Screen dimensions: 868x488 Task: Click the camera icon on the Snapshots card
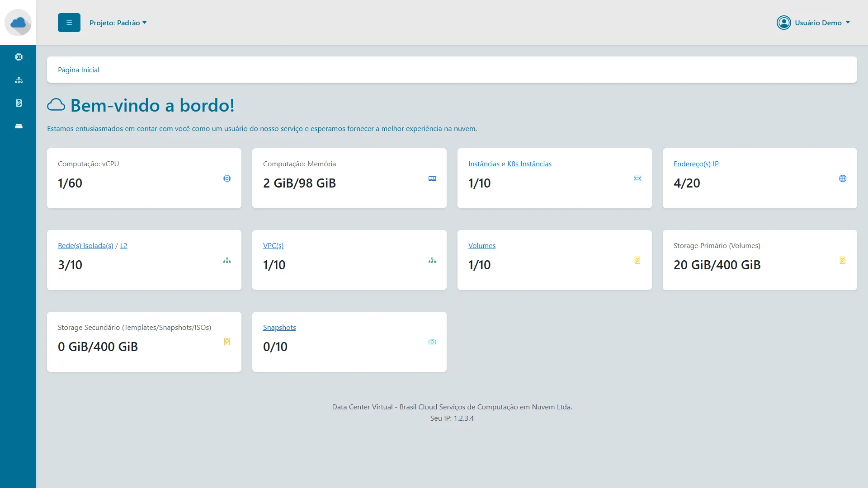pos(432,342)
